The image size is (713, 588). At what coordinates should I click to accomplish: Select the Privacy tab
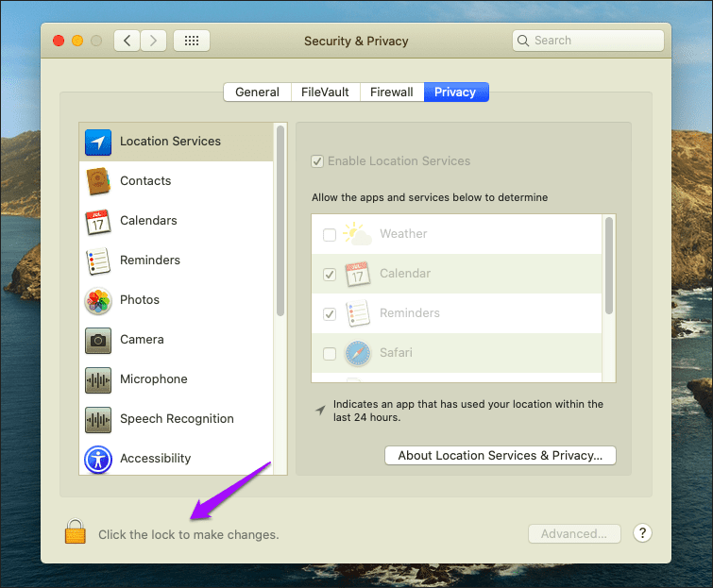click(455, 92)
